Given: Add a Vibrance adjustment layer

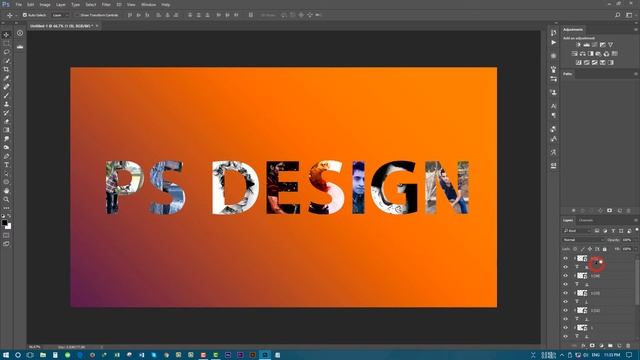Looking at the screenshot, I should click(x=610, y=44).
